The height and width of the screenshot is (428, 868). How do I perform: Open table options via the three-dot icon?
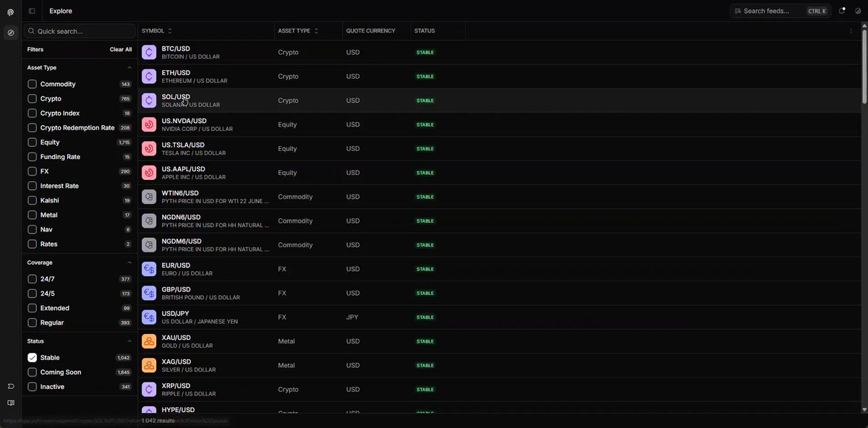[x=851, y=31]
